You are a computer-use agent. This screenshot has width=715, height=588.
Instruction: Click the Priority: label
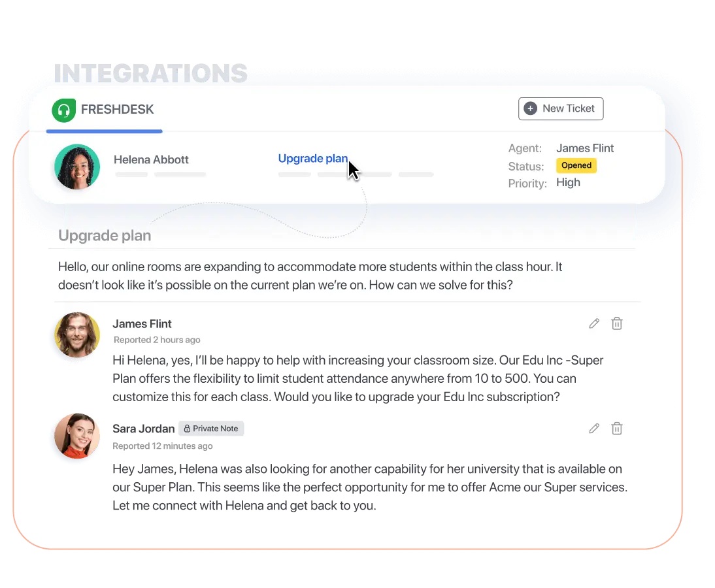click(527, 183)
